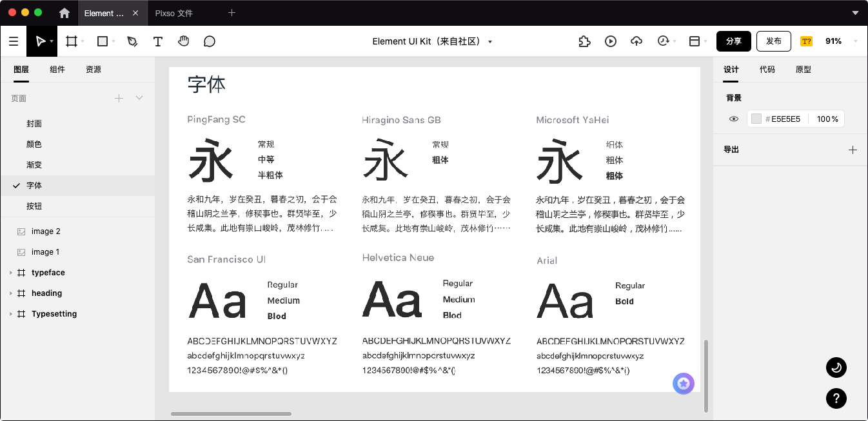Select the PingFang SC heading text
Screen dimensions: 868x421
click(216, 119)
